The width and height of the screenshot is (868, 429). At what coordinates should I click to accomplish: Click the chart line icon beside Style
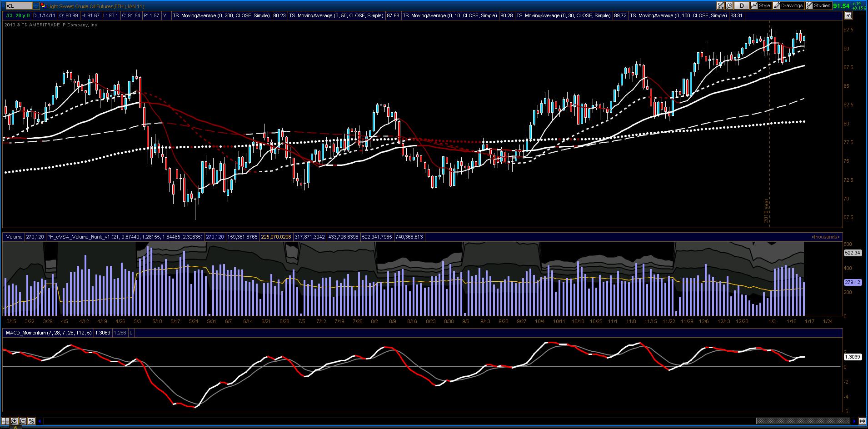pyautogui.click(x=754, y=5)
